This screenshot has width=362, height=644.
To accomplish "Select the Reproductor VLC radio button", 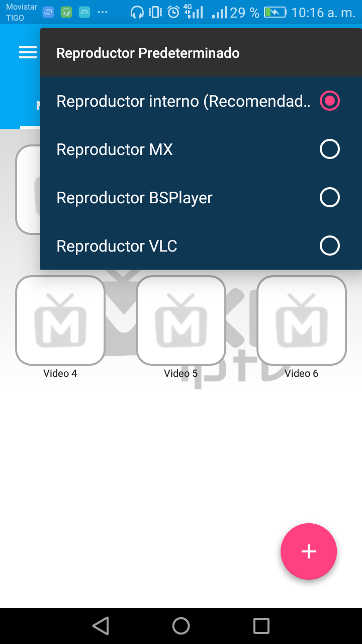I will 330,246.
